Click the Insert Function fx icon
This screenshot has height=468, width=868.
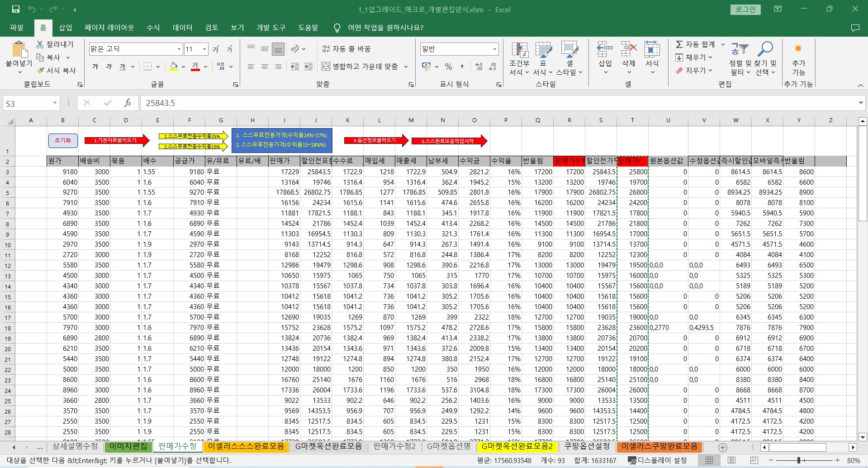pos(128,103)
